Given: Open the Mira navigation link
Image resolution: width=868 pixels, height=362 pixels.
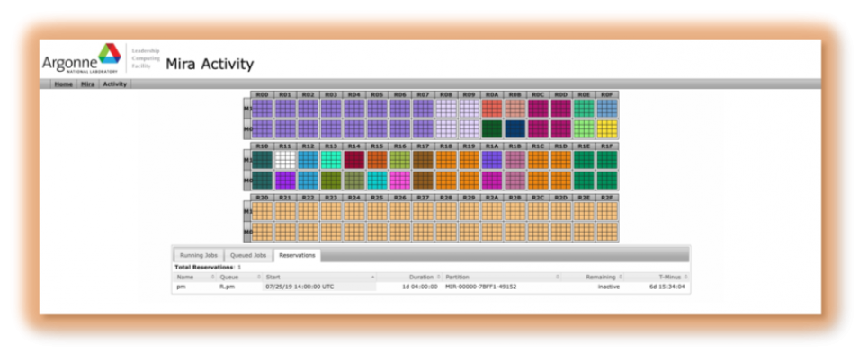Looking at the screenshot, I should [x=87, y=84].
